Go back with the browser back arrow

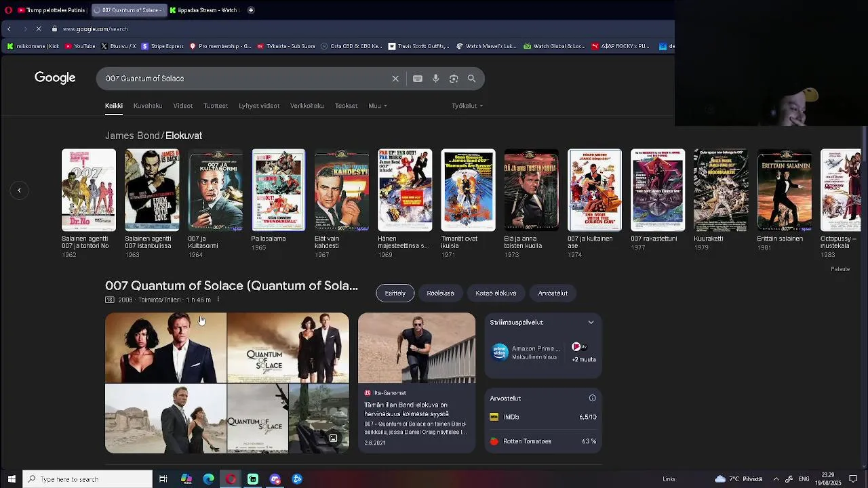click(x=9, y=29)
